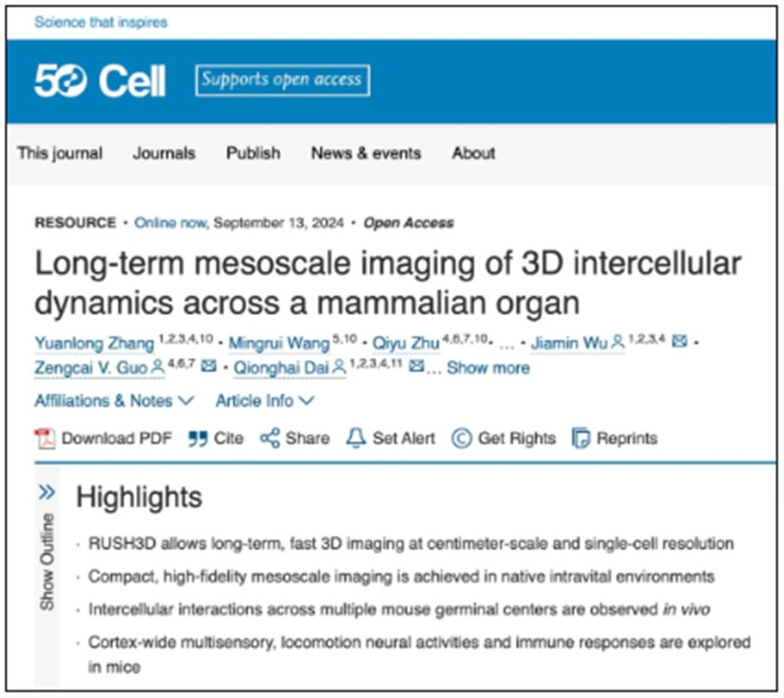Screen dimensions: 784x698
Task: Click envelope icon next to Zengcai V. Guo
Action: pyautogui.click(x=208, y=367)
